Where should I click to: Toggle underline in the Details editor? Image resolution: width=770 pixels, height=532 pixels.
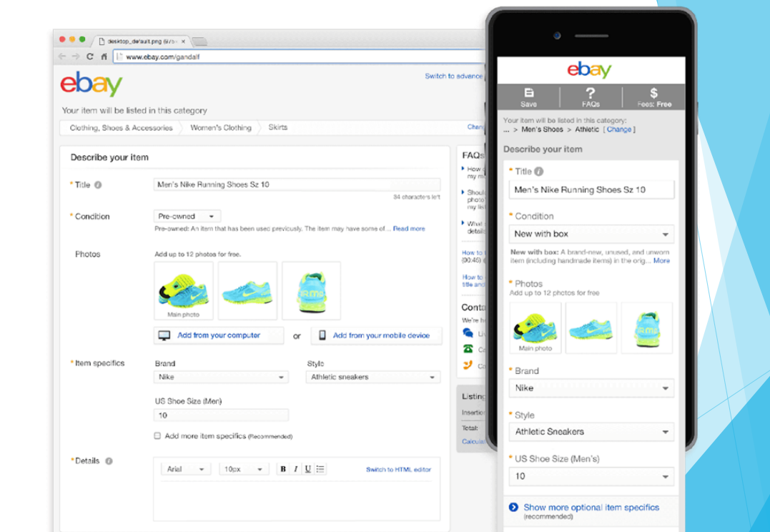[x=308, y=469]
